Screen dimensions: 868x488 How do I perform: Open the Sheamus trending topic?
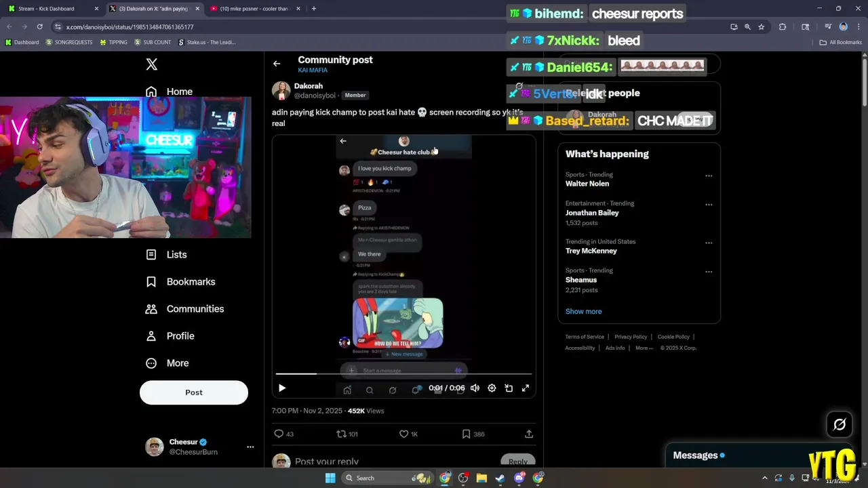581,280
